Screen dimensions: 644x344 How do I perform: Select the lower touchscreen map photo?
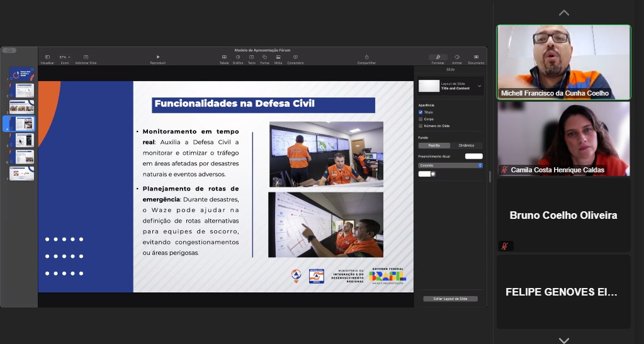tap(325, 225)
